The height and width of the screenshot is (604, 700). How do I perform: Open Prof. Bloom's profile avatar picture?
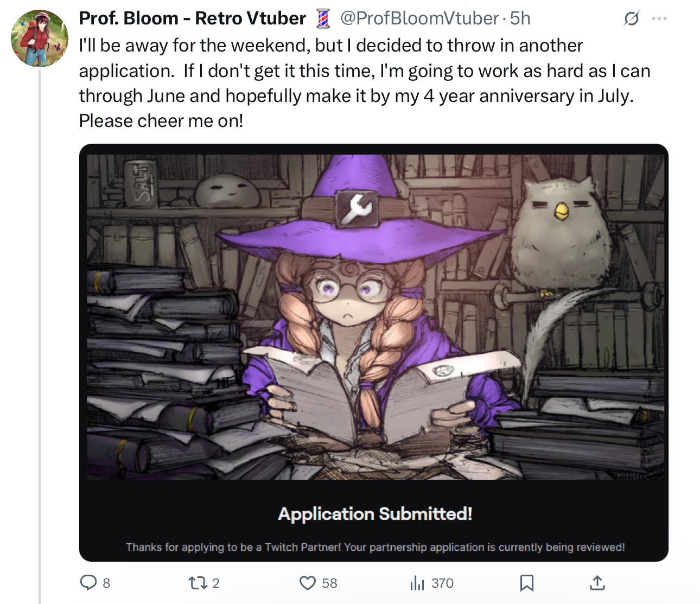(39, 38)
